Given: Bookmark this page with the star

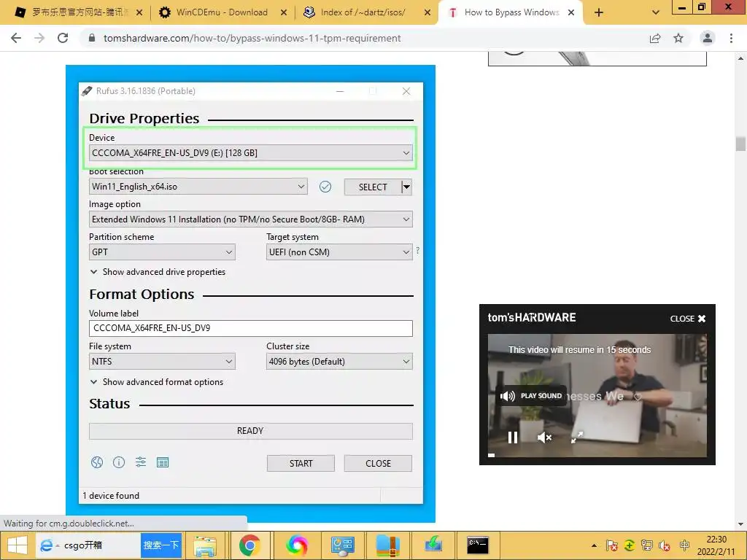Looking at the screenshot, I should [678, 38].
